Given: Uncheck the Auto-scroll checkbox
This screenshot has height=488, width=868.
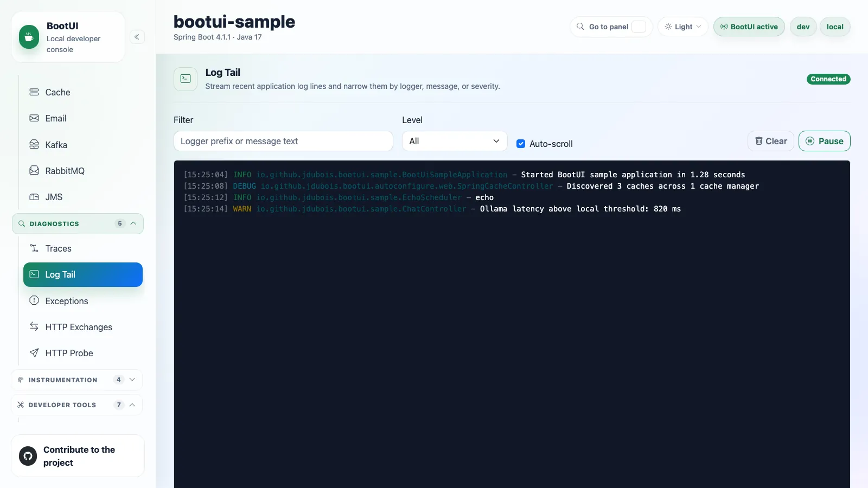Looking at the screenshot, I should (x=521, y=144).
